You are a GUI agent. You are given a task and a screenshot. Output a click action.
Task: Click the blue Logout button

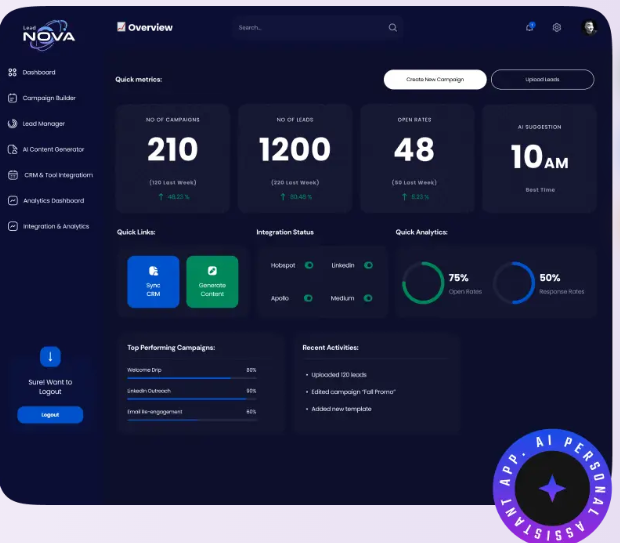(50, 414)
